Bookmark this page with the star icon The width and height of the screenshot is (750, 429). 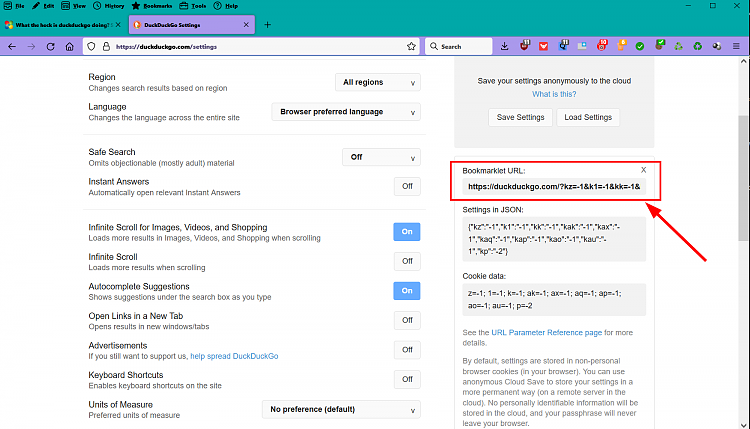[x=411, y=46]
